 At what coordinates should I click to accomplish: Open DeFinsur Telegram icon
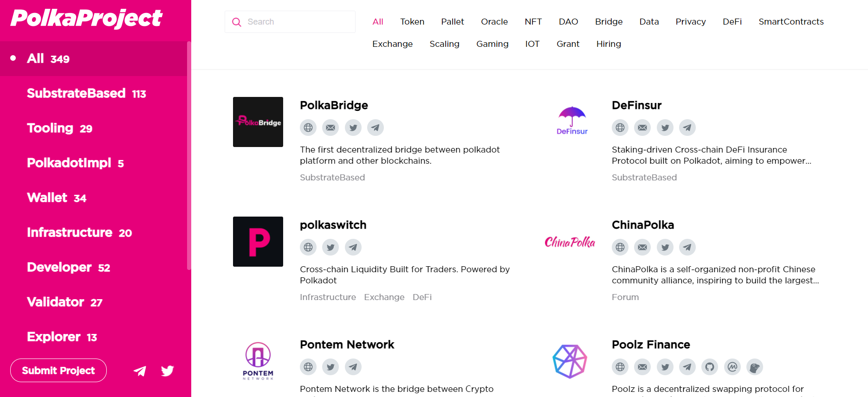pyautogui.click(x=687, y=128)
